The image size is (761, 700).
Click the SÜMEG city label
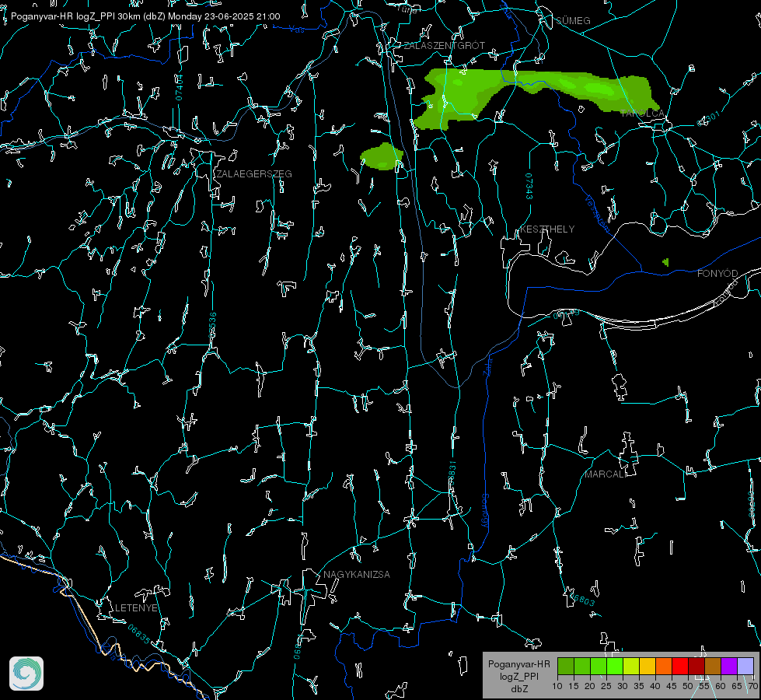[x=573, y=21]
